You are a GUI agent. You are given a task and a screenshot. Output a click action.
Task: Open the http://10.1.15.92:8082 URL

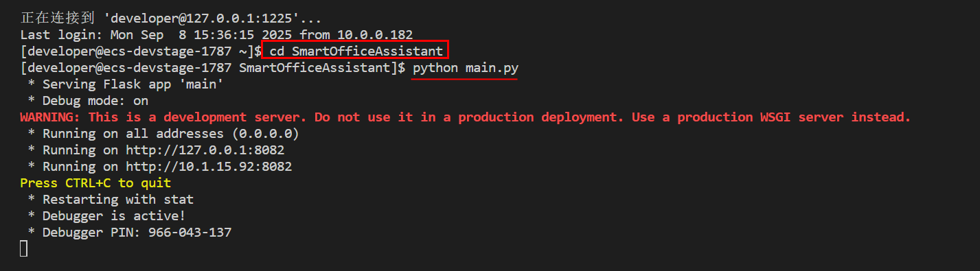pyautogui.click(x=212, y=167)
